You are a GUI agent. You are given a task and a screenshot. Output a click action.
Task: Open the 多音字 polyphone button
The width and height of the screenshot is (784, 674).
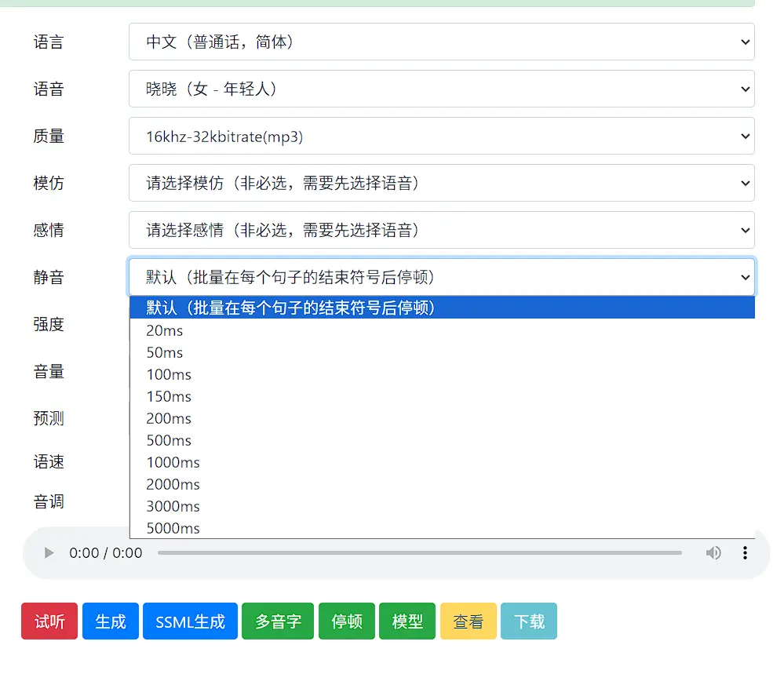[278, 621]
